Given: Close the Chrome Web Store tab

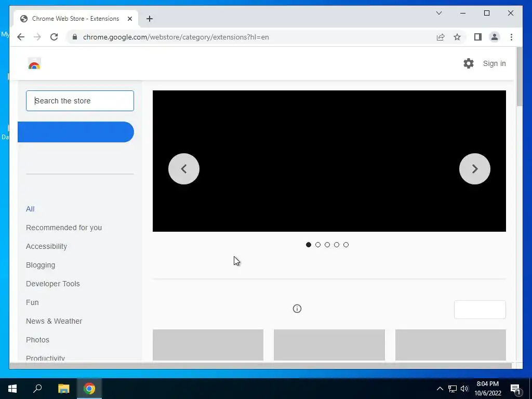Looking at the screenshot, I should (x=129, y=19).
